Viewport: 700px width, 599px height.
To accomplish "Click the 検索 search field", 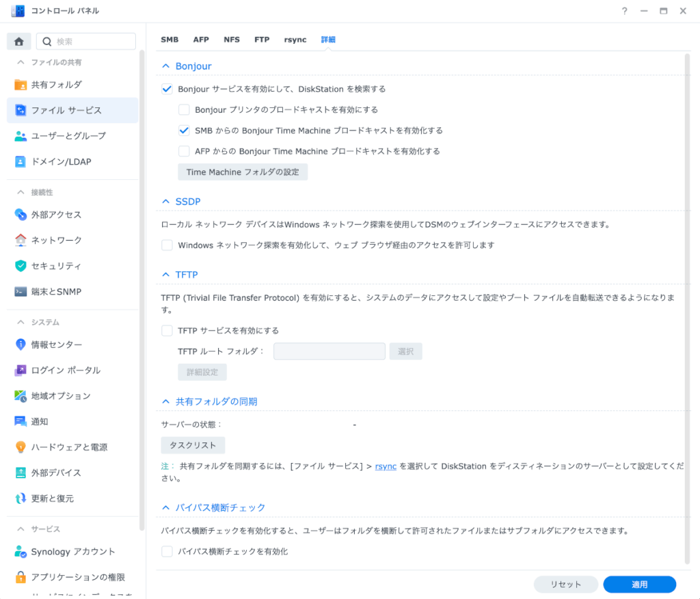I will (x=86, y=42).
